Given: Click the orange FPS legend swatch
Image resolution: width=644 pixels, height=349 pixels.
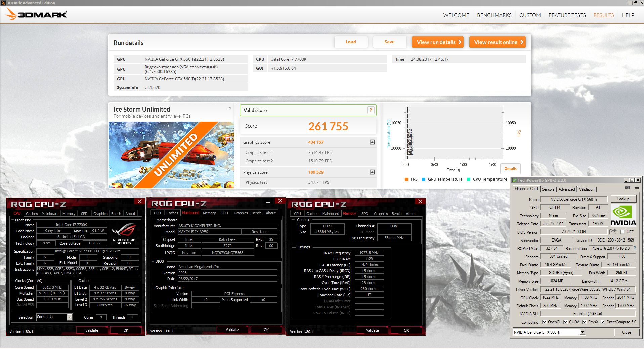Looking at the screenshot, I should 406,179.
